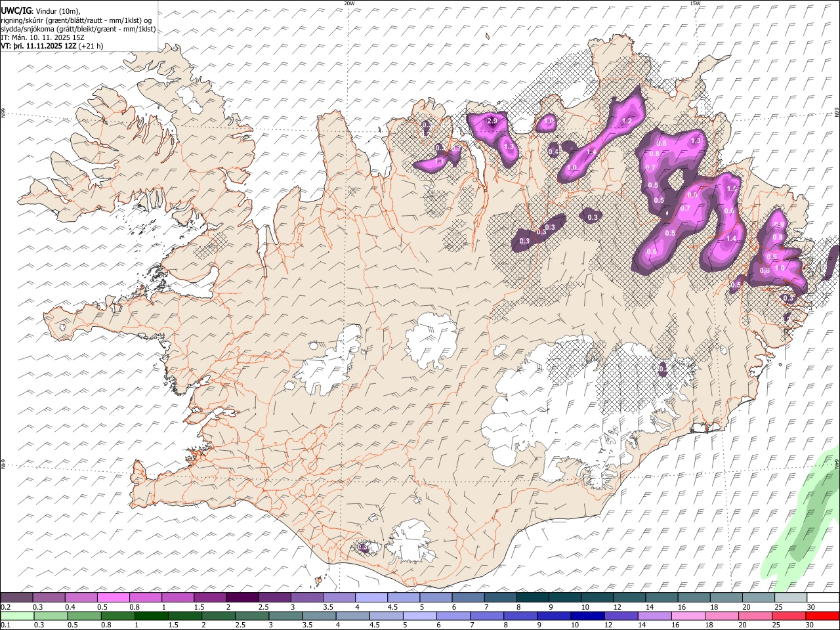Click the "1.2" snowfall value in the northeast

627,121
